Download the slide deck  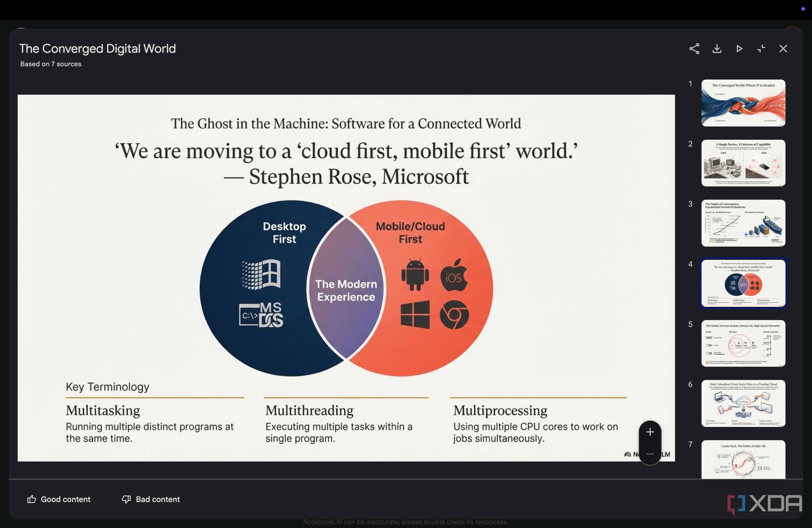717,49
